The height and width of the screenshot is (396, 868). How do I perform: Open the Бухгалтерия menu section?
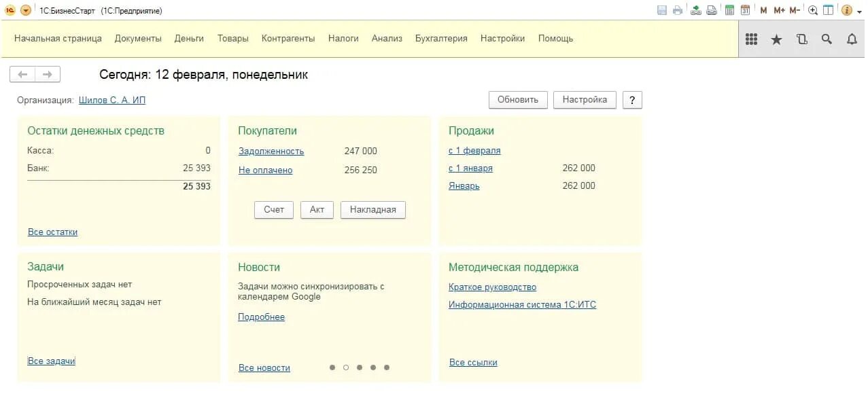(441, 39)
